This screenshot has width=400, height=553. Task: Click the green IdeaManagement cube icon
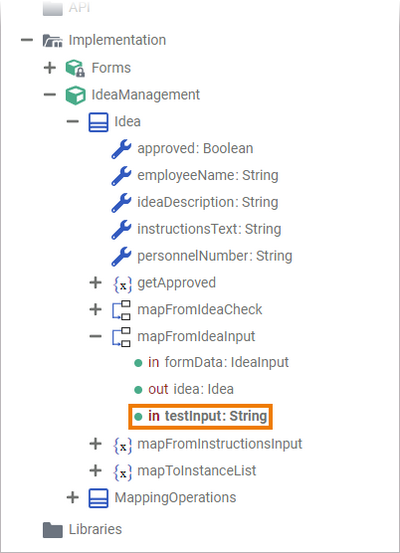[75, 95]
